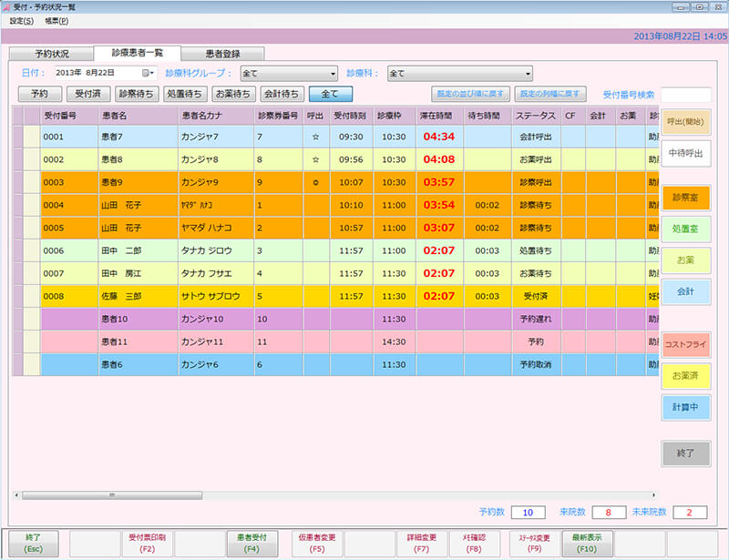The height and width of the screenshot is (560, 729).
Task: Sort by ステータス column header
Action: (x=536, y=116)
